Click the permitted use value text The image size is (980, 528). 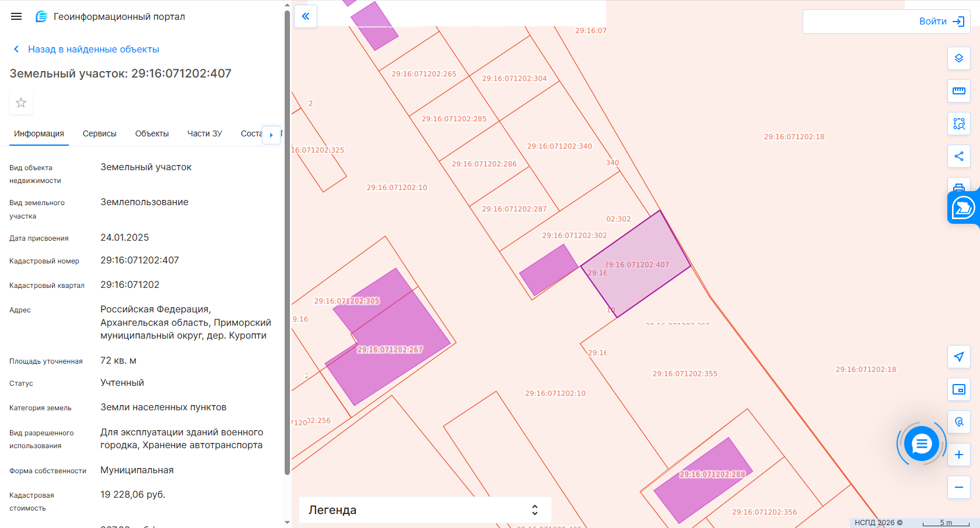181,439
